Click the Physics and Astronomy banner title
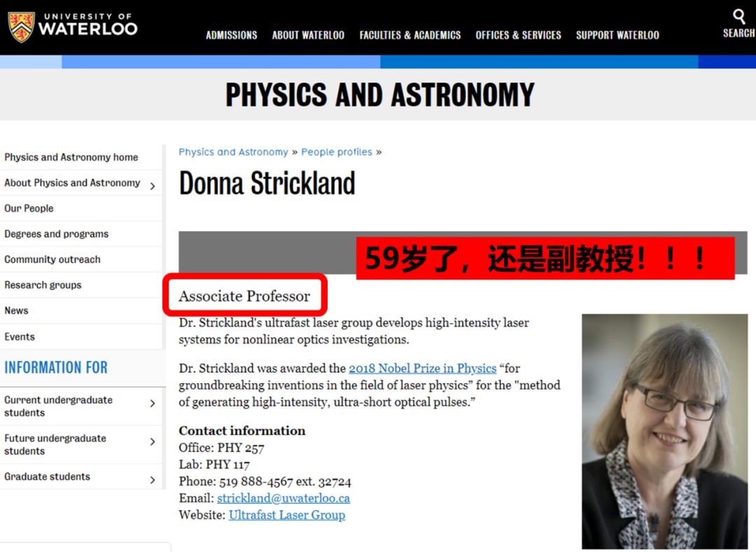 coord(380,95)
